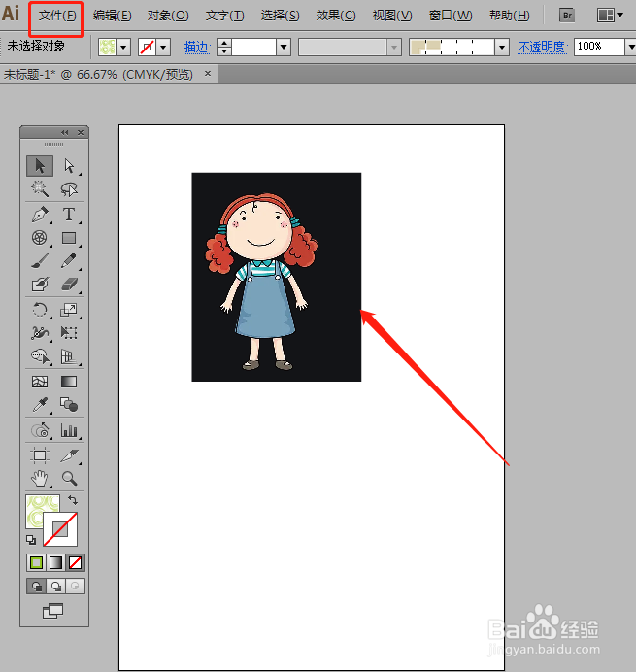Click the cartoon girl image on artboard
Screen dimensions: 636x672
coord(277,277)
